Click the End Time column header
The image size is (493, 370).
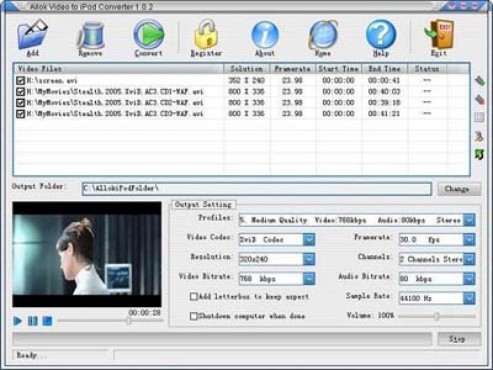coord(384,69)
